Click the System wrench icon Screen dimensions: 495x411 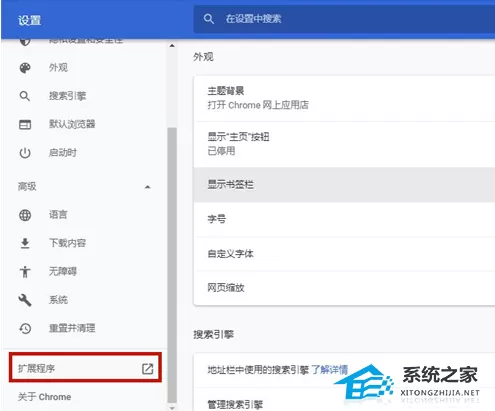[25, 300]
